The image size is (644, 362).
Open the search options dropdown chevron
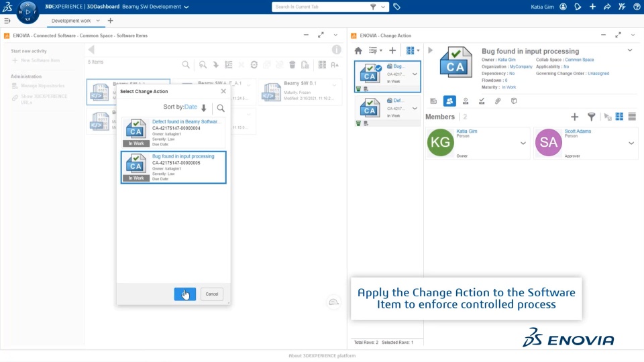point(383,7)
